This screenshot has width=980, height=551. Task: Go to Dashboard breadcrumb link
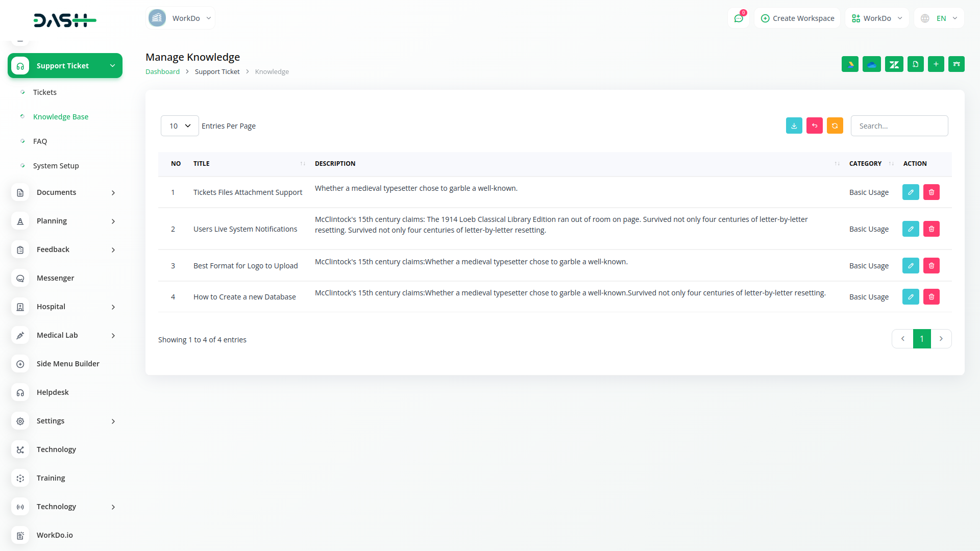[162, 72]
